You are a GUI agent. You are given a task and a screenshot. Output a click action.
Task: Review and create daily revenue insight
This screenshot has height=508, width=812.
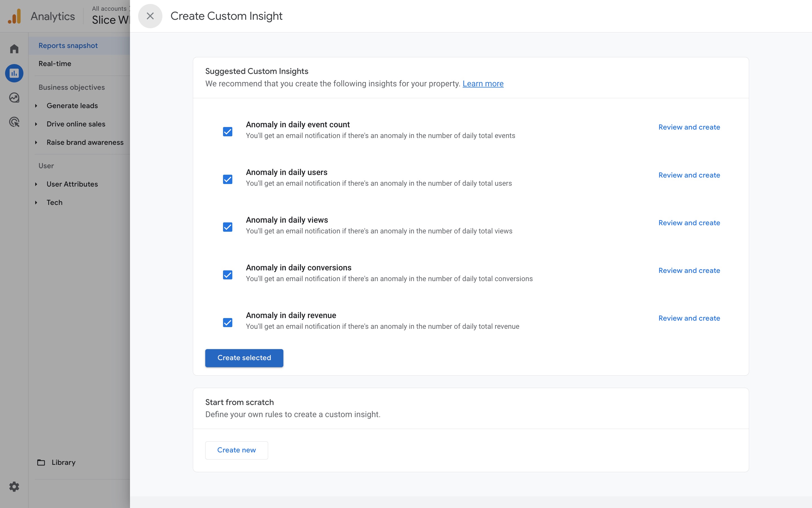tap(689, 318)
